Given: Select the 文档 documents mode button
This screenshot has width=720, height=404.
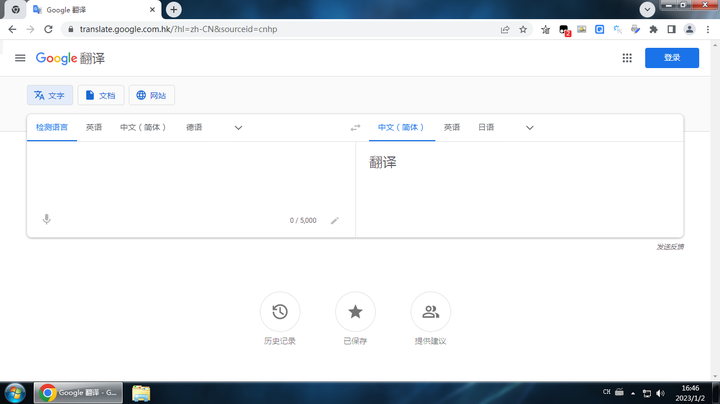Looking at the screenshot, I should 101,95.
